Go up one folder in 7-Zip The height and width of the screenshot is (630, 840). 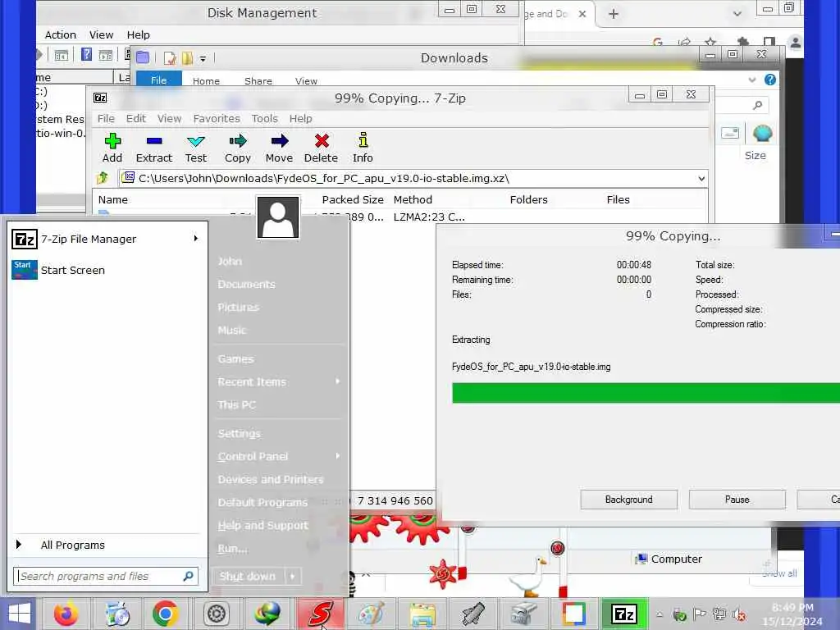pyautogui.click(x=103, y=178)
